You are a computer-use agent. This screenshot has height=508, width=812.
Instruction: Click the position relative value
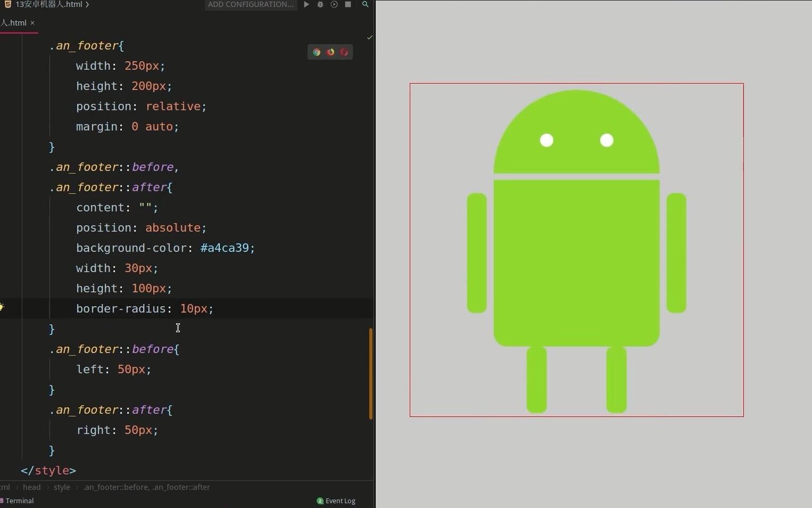click(173, 106)
